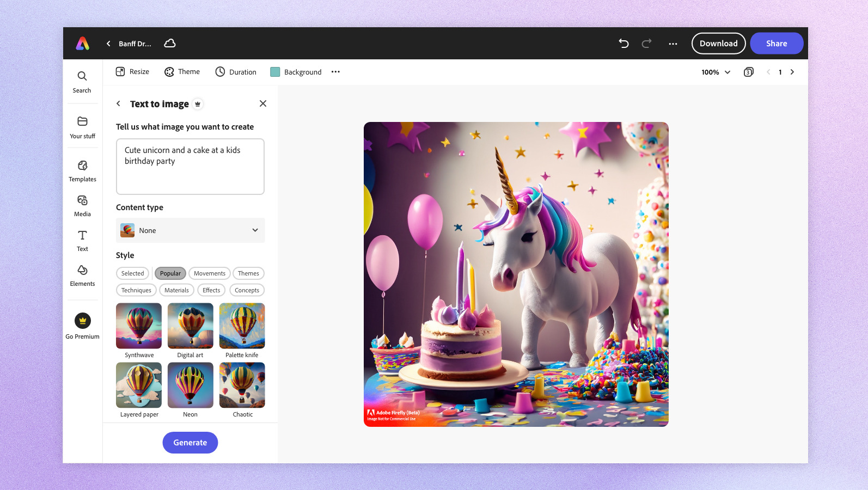Click the undo arrow icon
Viewport: 868px width, 490px height.
pyautogui.click(x=624, y=44)
